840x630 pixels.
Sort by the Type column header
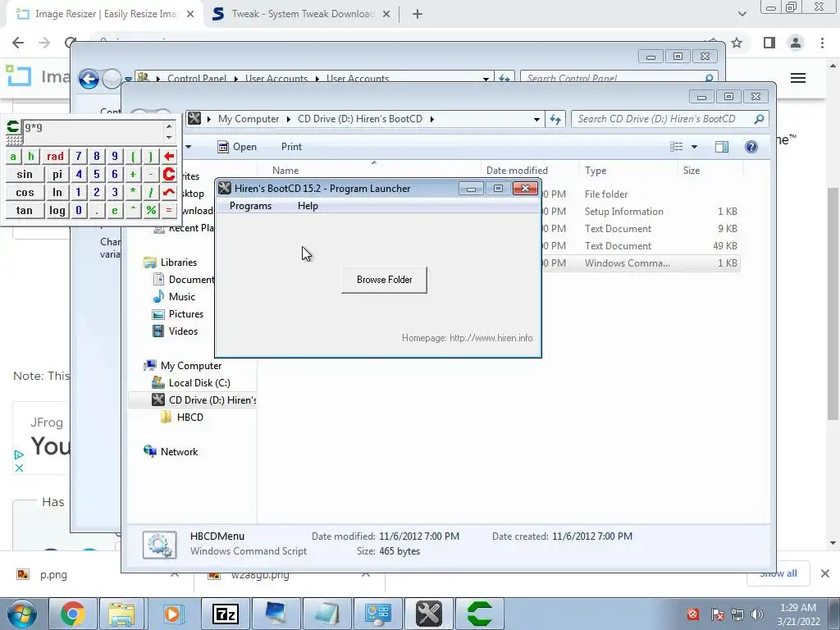[596, 171]
